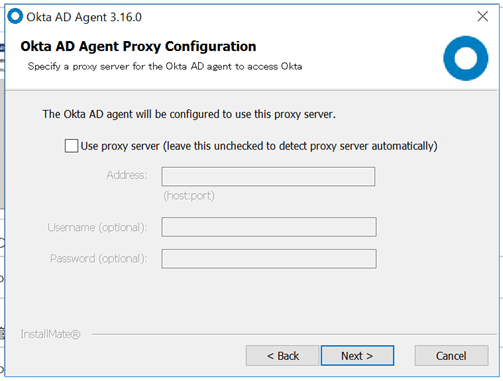Click the "Okta AD Agent 3.16.0" window title
This screenshot has width=503, height=381.
pyautogui.click(x=84, y=17)
